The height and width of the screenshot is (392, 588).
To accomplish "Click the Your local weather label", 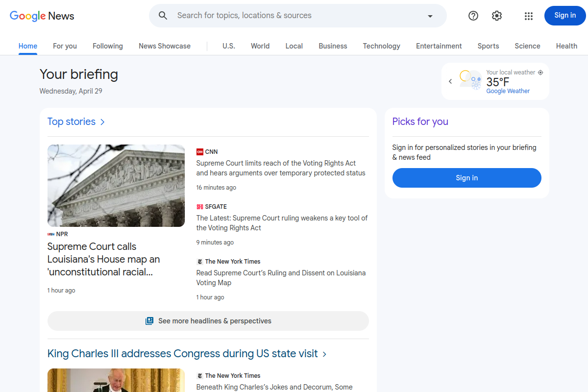I will [511, 73].
